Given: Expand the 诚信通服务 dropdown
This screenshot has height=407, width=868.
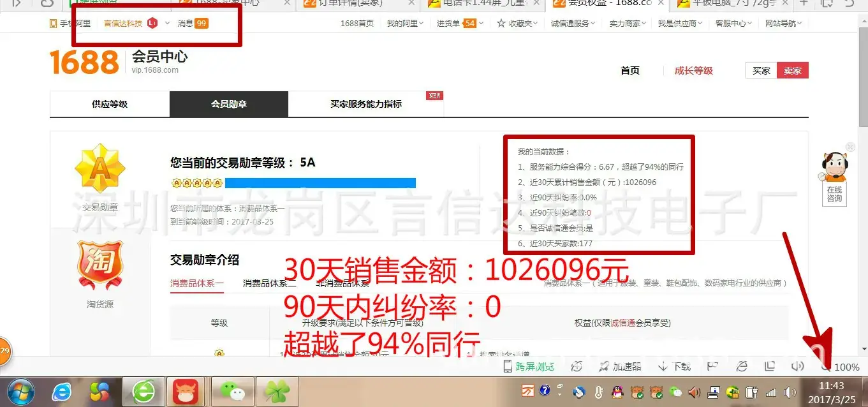Looking at the screenshot, I should [x=573, y=24].
